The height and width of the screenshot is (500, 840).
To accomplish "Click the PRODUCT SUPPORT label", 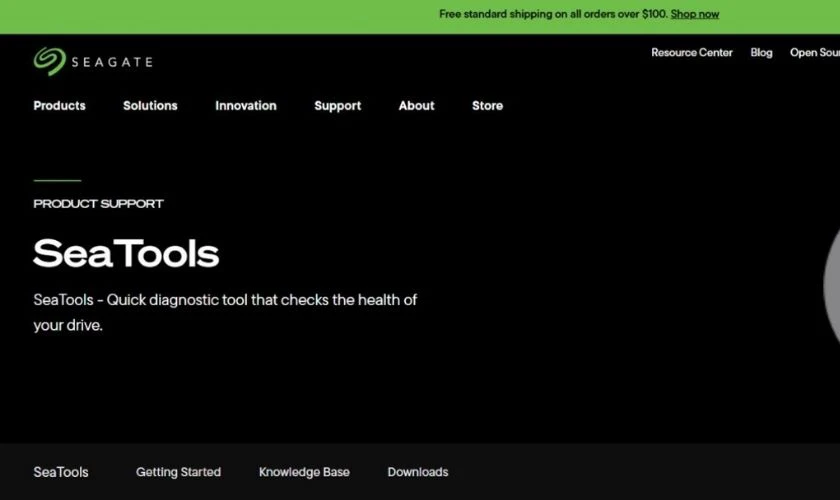I will (99, 204).
